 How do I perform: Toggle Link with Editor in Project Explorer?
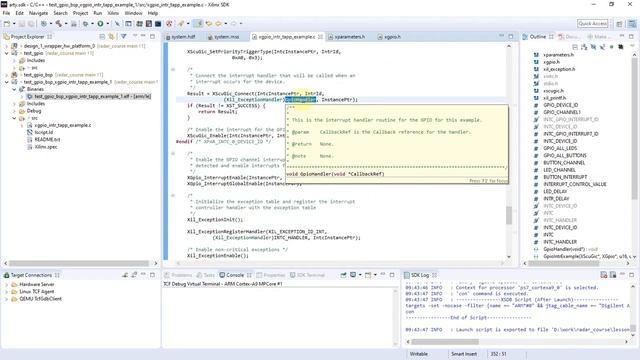[x=111, y=36]
